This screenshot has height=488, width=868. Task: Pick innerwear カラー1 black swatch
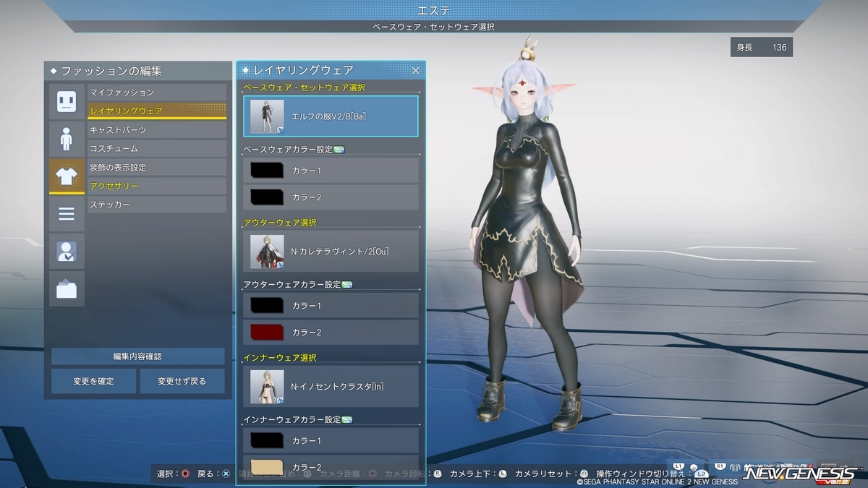tap(267, 440)
